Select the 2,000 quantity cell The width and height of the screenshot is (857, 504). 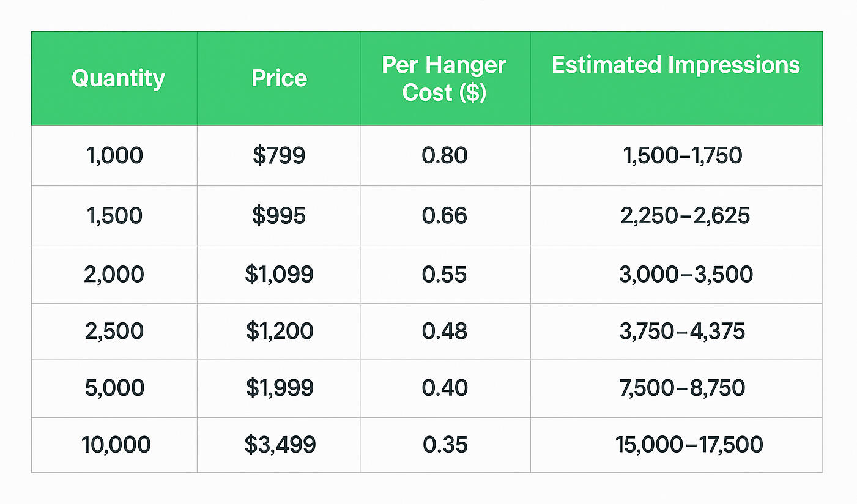point(114,274)
